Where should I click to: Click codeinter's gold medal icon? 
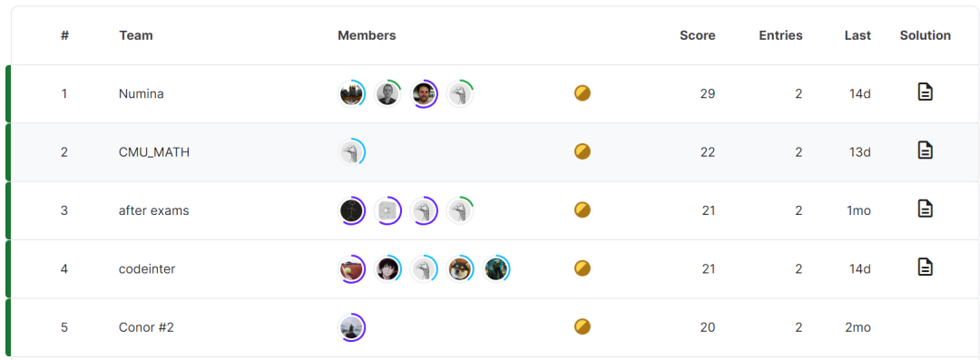[583, 268]
